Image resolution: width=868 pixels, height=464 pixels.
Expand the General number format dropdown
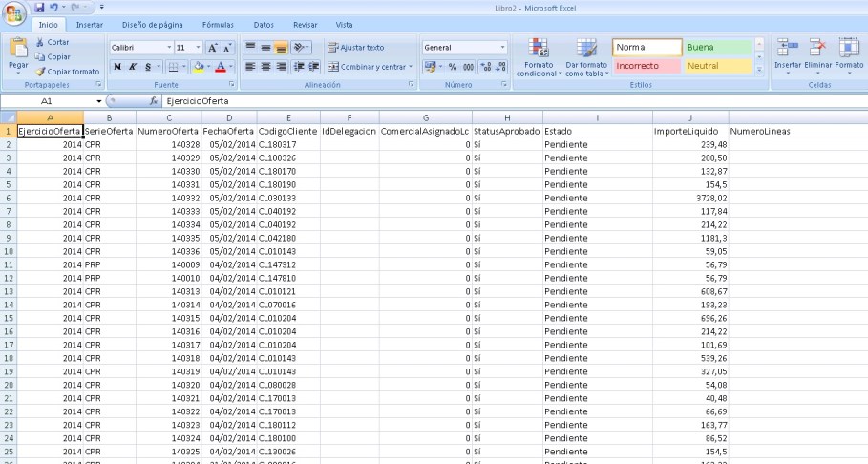click(503, 47)
